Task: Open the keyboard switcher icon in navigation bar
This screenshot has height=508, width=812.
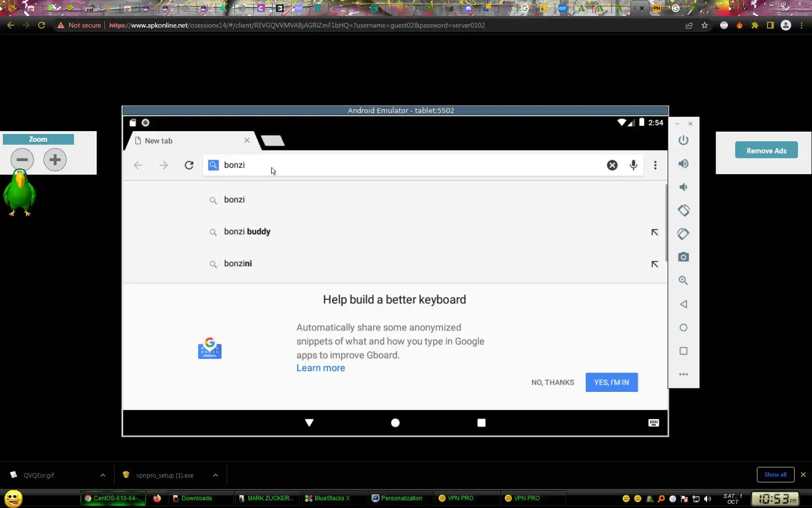Action: [653, 423]
